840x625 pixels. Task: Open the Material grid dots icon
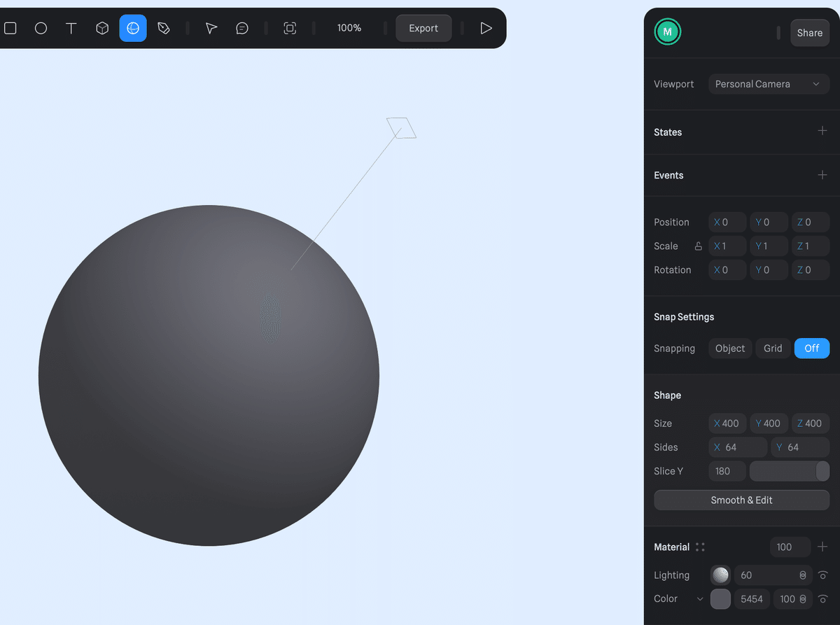click(700, 547)
